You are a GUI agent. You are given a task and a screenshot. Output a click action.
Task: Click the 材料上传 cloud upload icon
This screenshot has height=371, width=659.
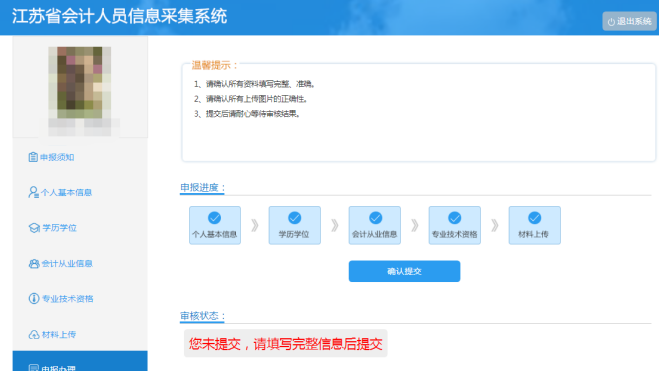34,334
